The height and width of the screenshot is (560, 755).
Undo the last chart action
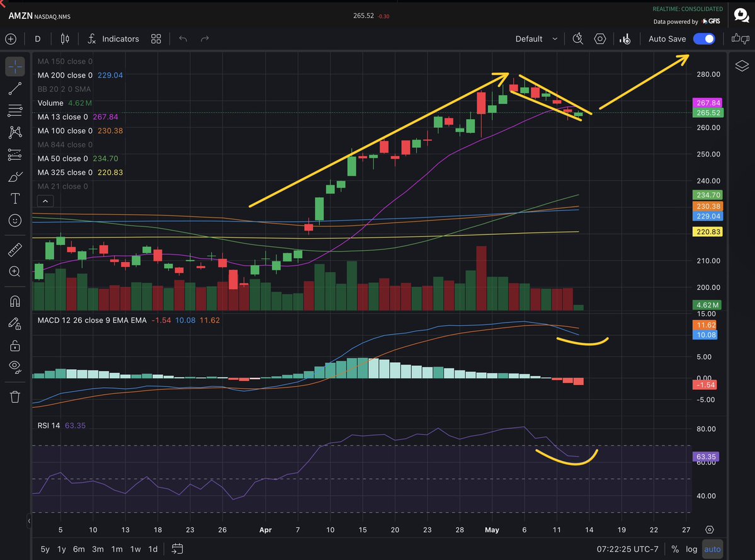click(183, 39)
